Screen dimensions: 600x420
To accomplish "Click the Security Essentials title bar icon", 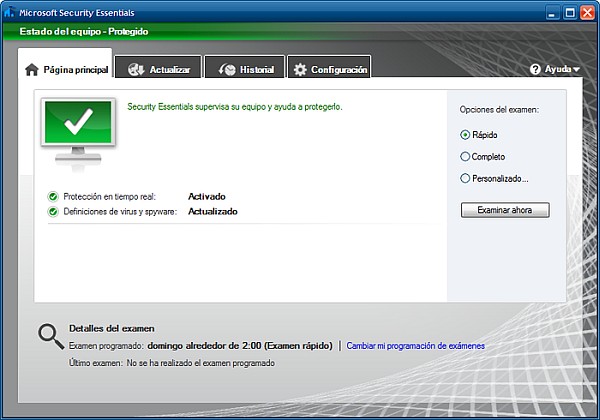I will [10, 13].
